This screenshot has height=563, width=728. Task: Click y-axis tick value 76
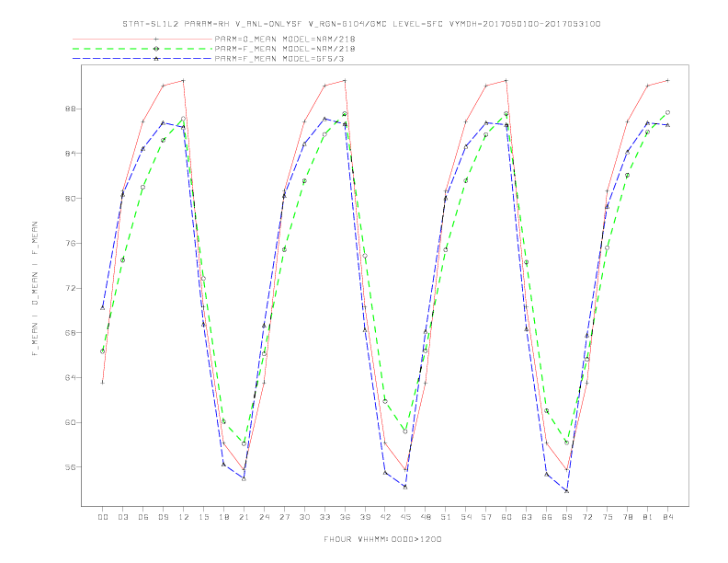(70, 244)
